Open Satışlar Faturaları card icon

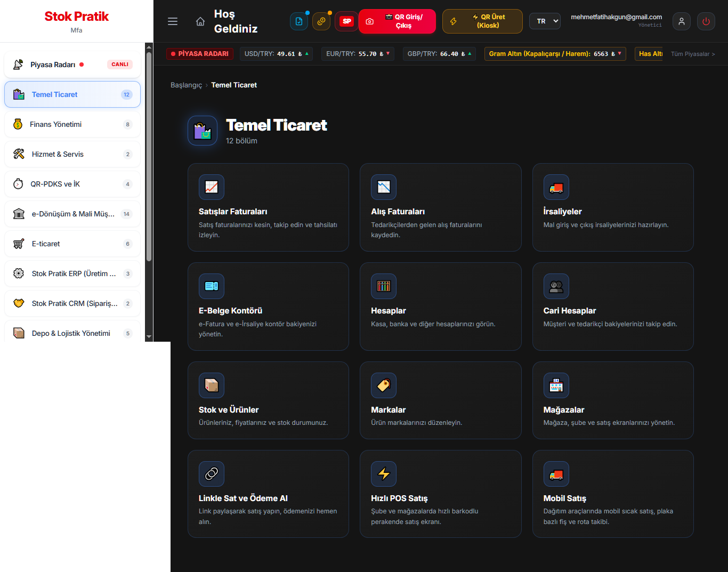pos(212,187)
